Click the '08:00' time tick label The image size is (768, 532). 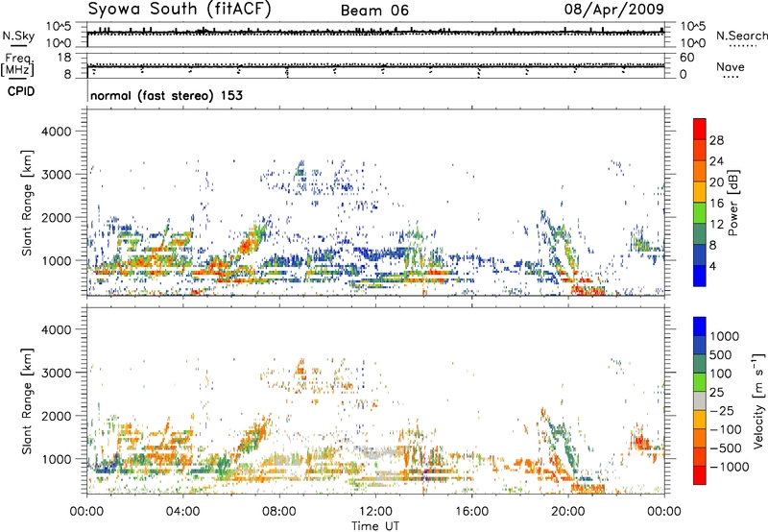click(x=279, y=512)
